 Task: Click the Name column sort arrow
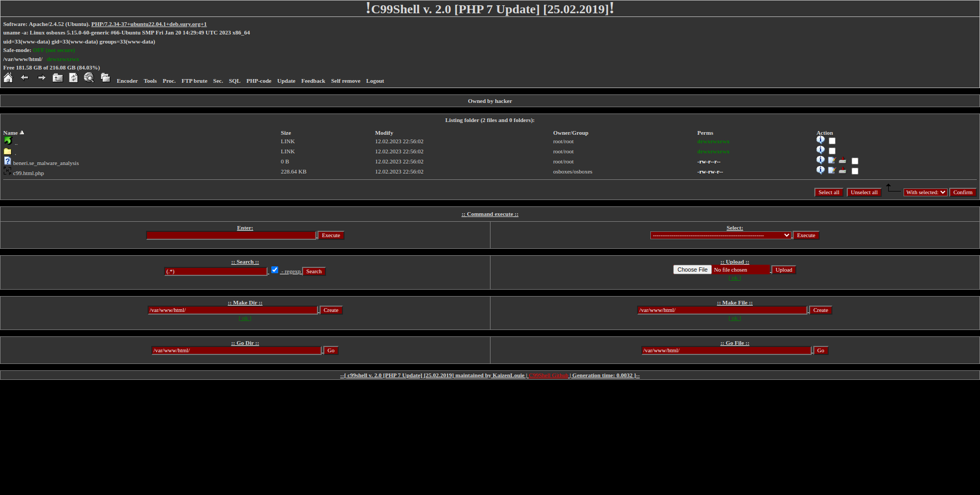coord(22,133)
